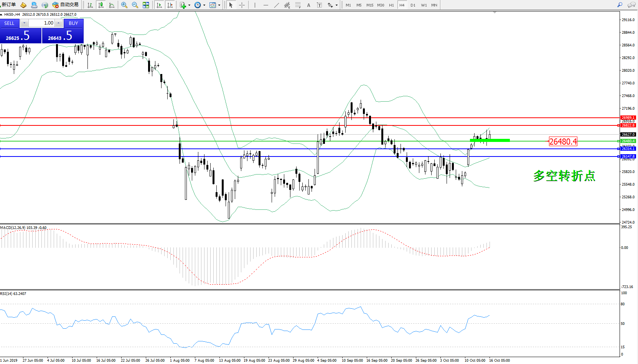Increase lot volume with up arrow
Screen dimensions: 638x364
coord(58,23)
